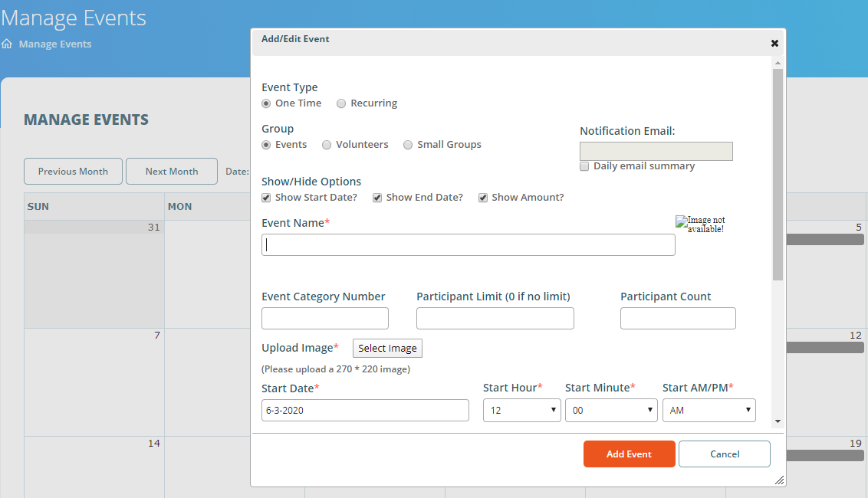Screen dimensions: 868x498
Task: Open the Start Minute dropdown
Action: [x=611, y=411]
